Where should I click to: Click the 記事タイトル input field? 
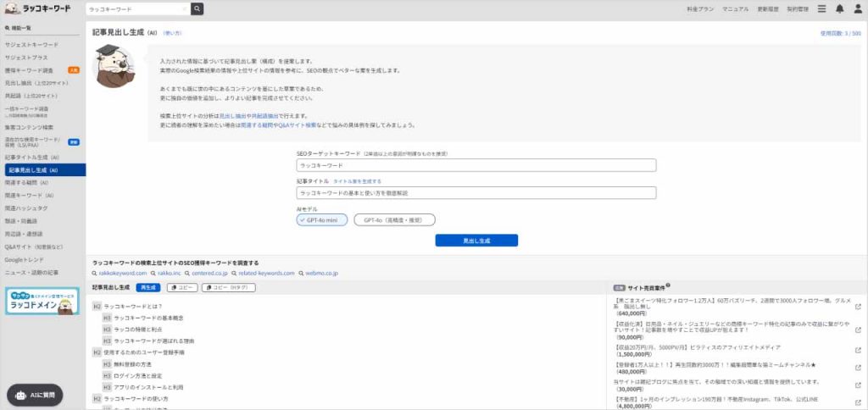pos(476,192)
